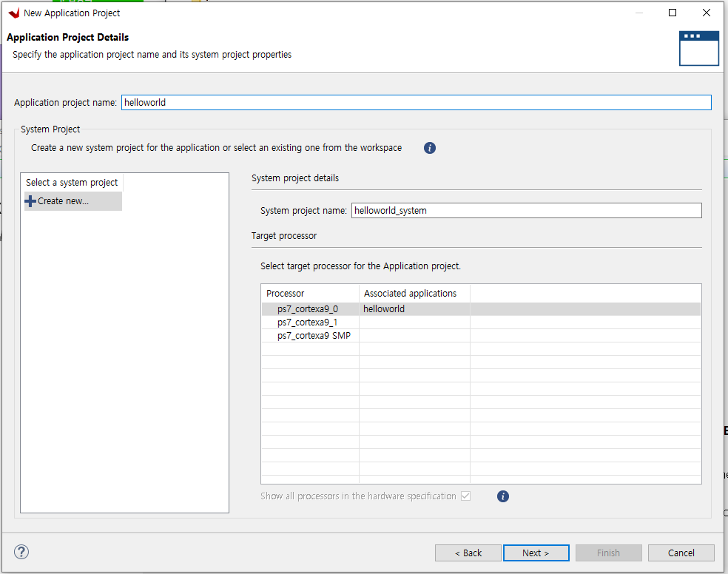Select the Select a system project tab
This screenshot has height=574, width=728.
coord(72,183)
